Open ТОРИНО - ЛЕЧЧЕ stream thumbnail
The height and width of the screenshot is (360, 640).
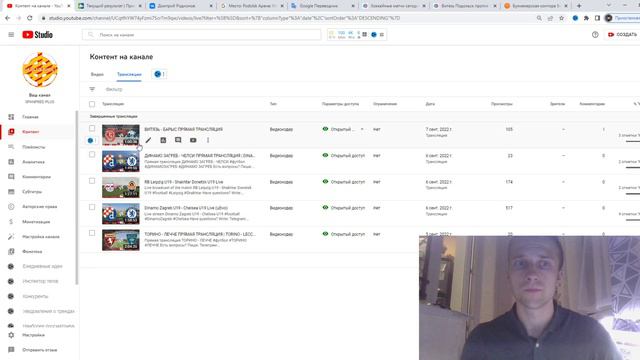[x=121, y=240]
